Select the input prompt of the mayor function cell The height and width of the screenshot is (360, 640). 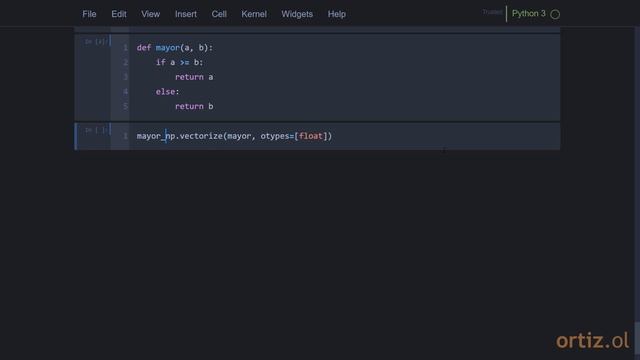point(96,42)
